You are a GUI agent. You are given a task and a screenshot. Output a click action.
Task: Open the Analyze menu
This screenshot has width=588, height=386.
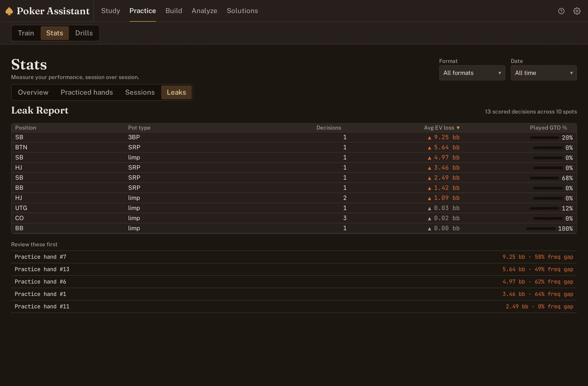(x=204, y=11)
